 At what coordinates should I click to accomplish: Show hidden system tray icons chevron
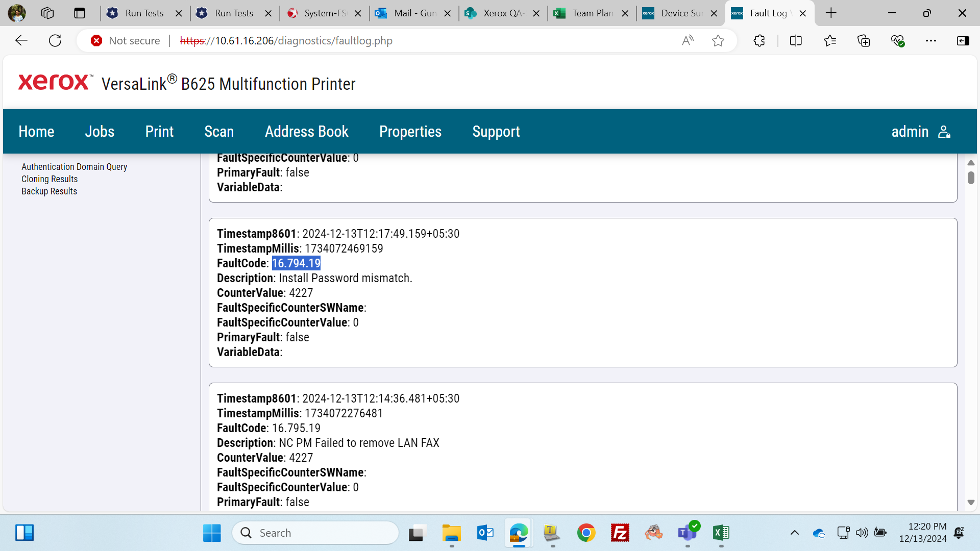(795, 533)
